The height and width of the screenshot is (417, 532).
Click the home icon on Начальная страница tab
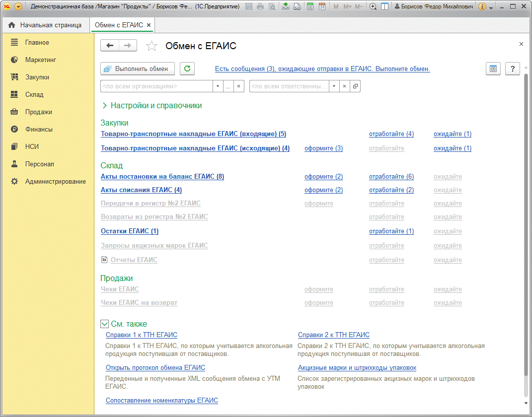(x=12, y=25)
